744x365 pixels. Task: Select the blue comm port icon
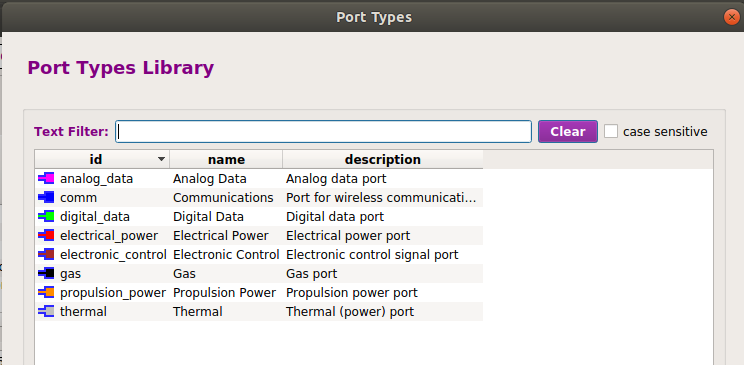(x=46, y=197)
